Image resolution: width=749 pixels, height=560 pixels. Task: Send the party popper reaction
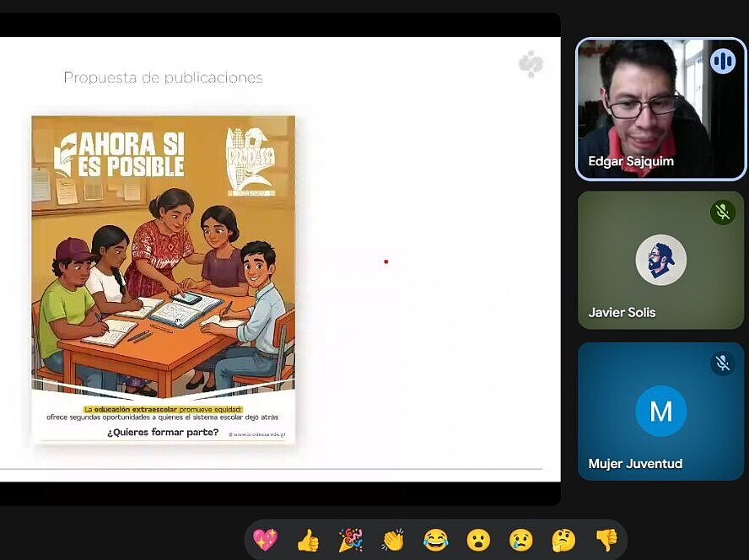[350, 540]
